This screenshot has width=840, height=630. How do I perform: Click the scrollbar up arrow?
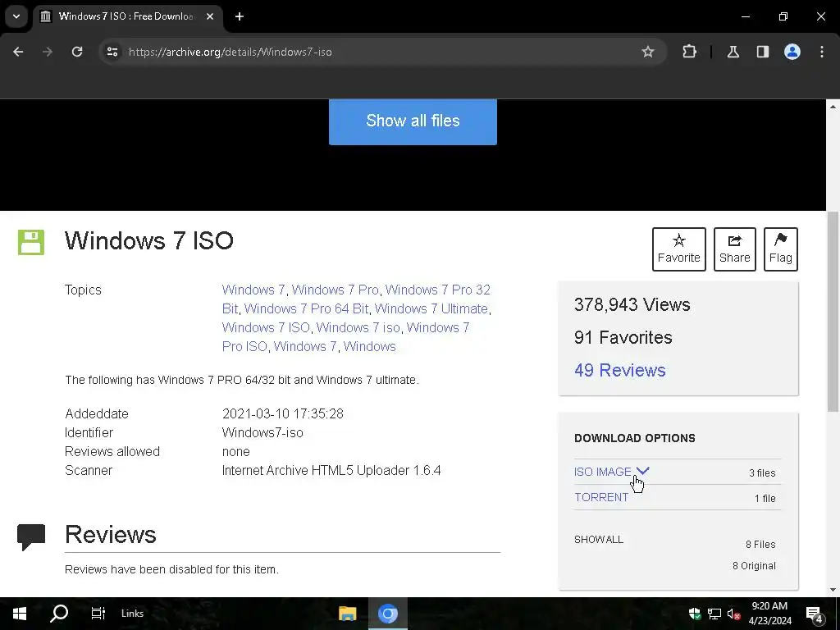tap(833, 107)
